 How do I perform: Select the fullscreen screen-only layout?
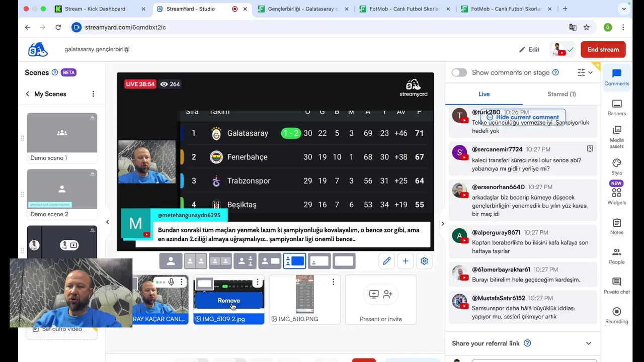(344, 261)
